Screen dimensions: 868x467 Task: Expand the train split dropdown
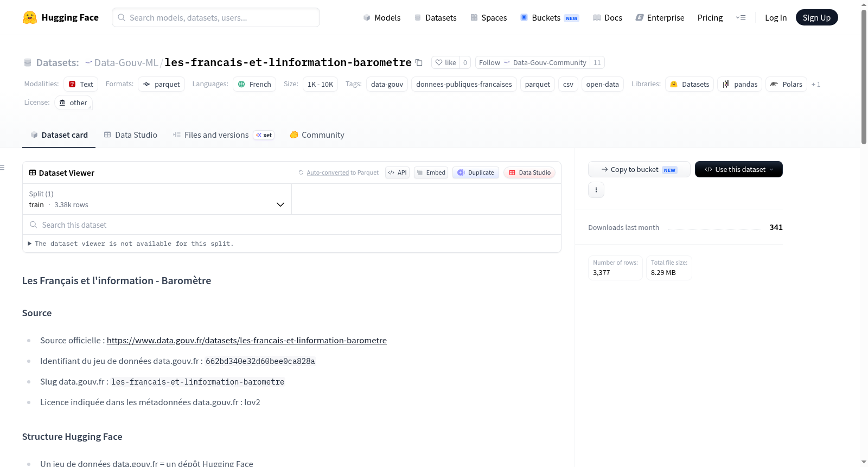pos(157,199)
